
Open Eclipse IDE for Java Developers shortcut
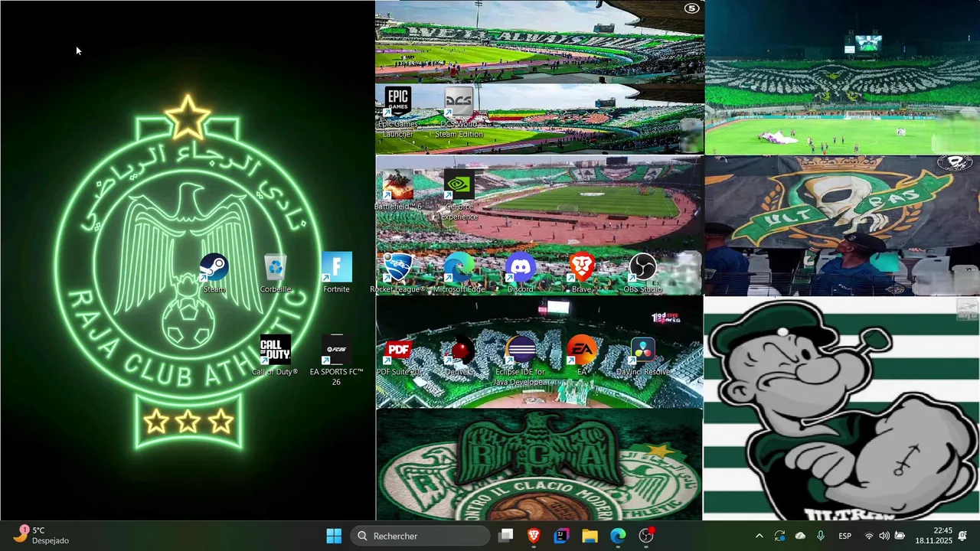coord(520,360)
